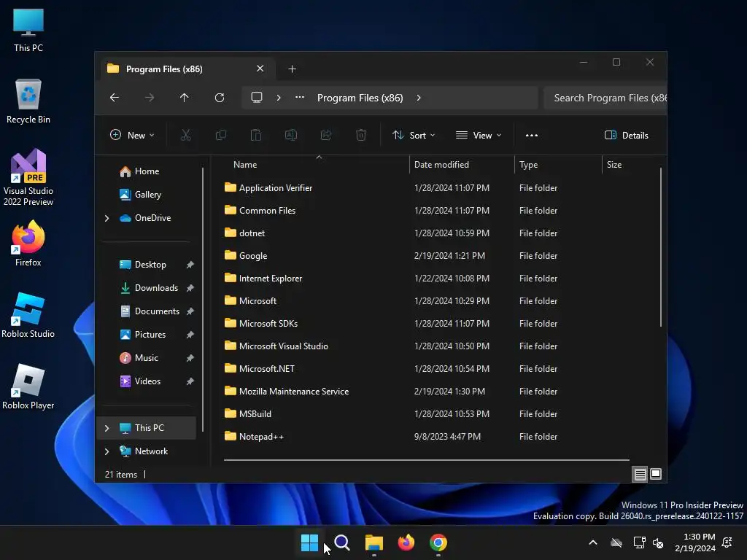Switch to details list view icon in status bar
This screenshot has height=560, width=747.
(640, 474)
